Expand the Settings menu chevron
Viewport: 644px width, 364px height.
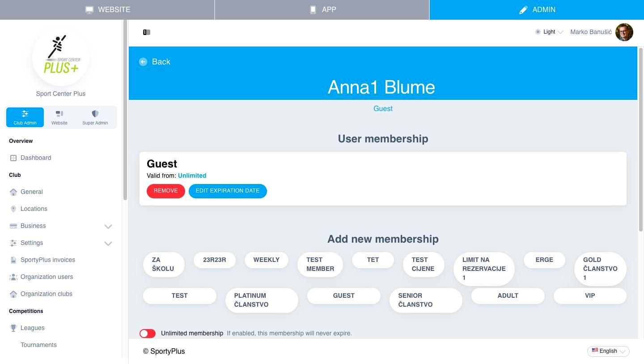click(x=108, y=244)
